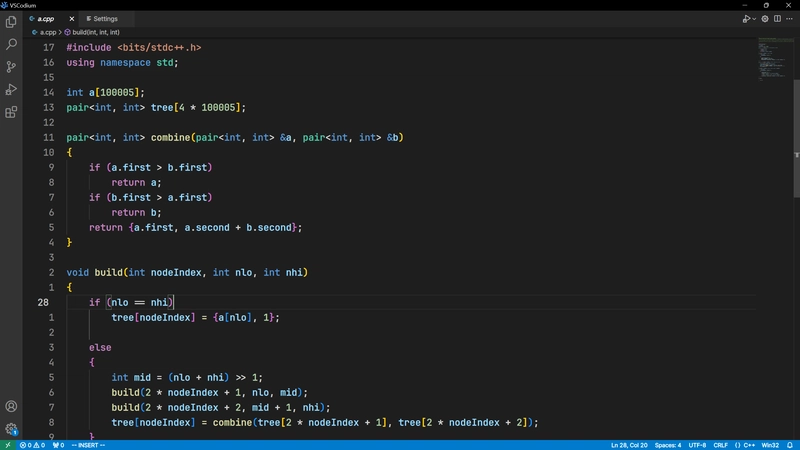The image size is (800, 450).
Task: Split the editor to the right
Action: (779, 19)
